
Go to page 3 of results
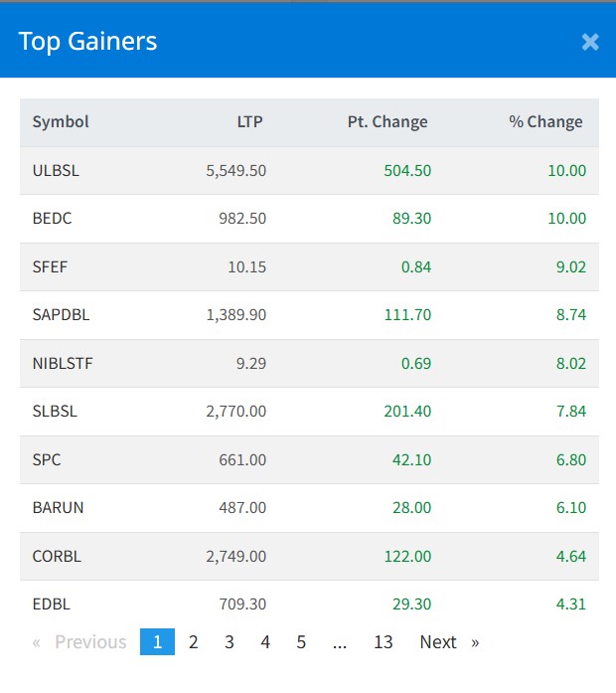(x=230, y=642)
